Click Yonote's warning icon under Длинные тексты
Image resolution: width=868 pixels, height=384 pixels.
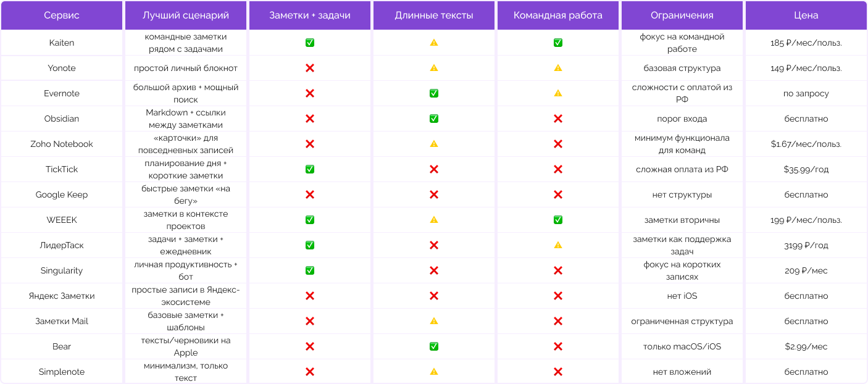click(434, 68)
